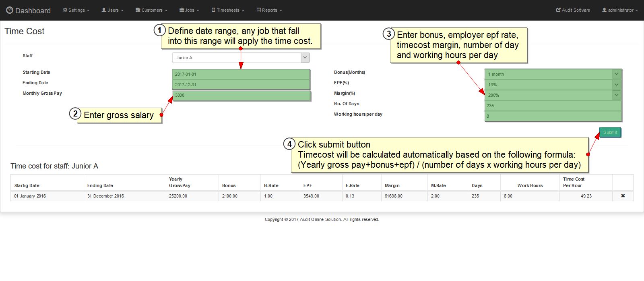
Task: Click the Jobs briefcase icon
Action: tap(182, 10)
